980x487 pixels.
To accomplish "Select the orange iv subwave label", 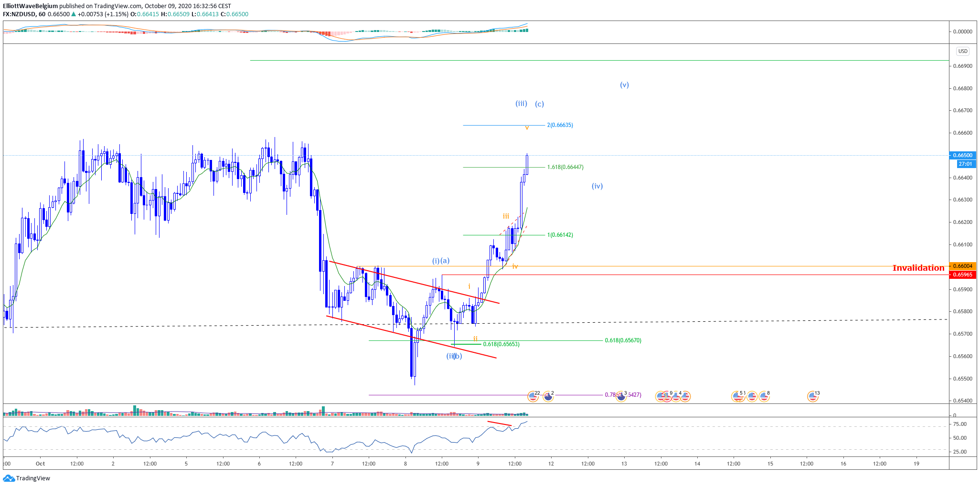I will pos(515,266).
